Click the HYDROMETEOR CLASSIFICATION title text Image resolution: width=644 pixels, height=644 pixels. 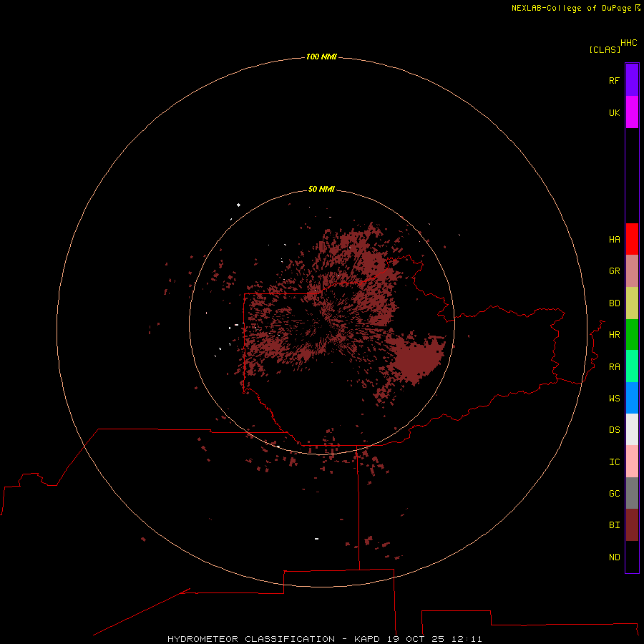point(251,639)
